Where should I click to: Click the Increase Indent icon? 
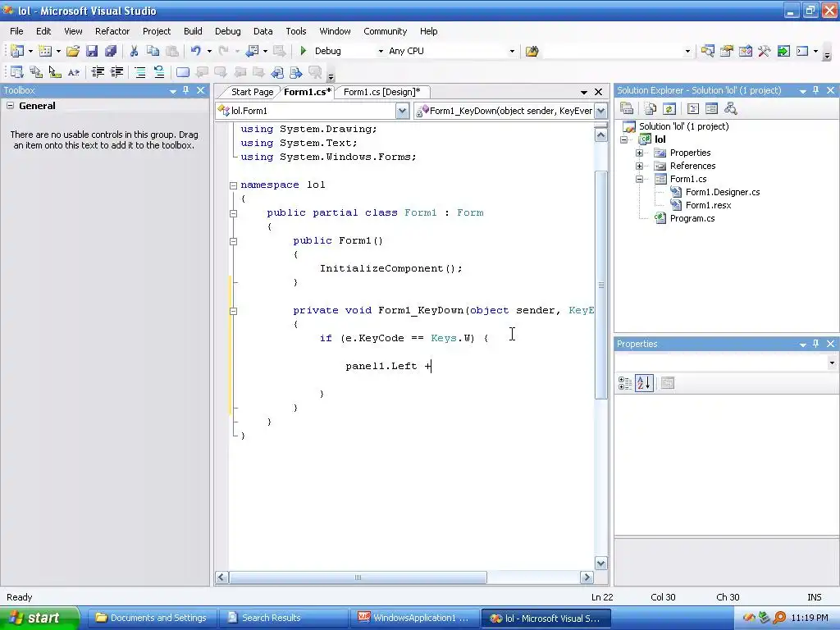(116, 72)
